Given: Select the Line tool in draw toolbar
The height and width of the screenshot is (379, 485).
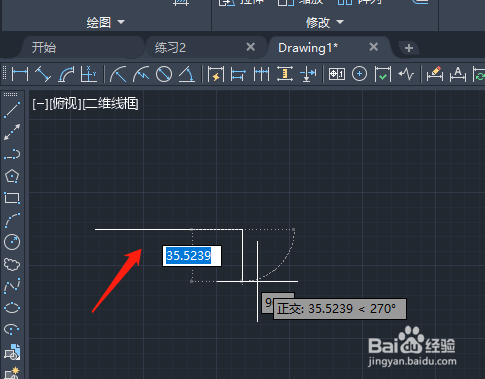Looking at the screenshot, I should pos(12,110).
